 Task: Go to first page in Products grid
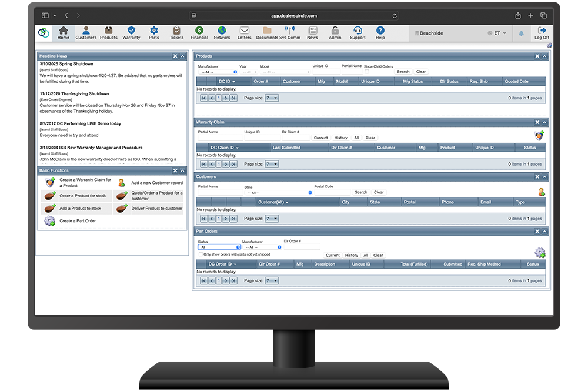click(203, 98)
